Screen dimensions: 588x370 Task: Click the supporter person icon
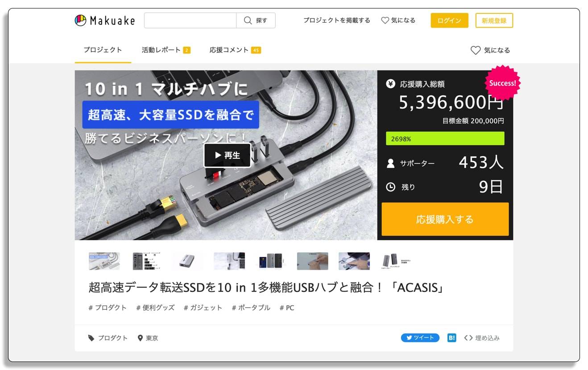tap(390, 163)
